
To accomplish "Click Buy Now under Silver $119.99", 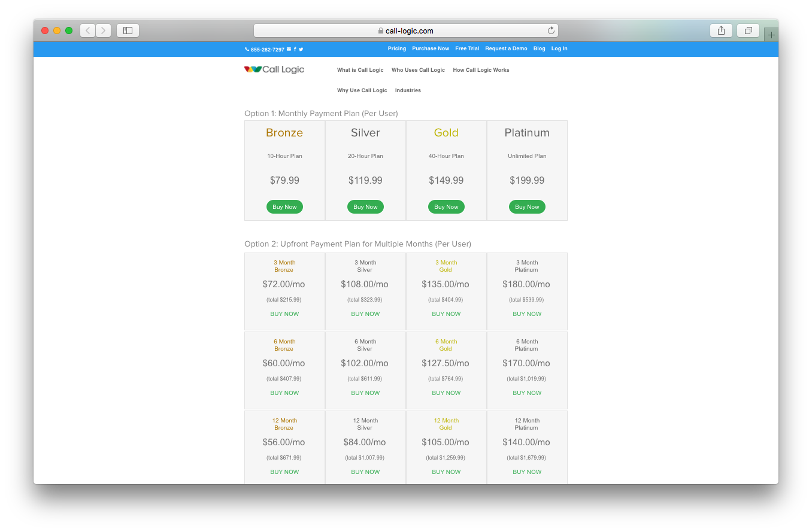I will 365,206.
